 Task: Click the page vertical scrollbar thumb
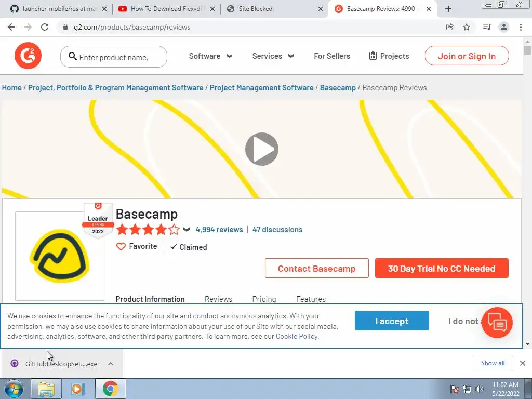[527, 50]
